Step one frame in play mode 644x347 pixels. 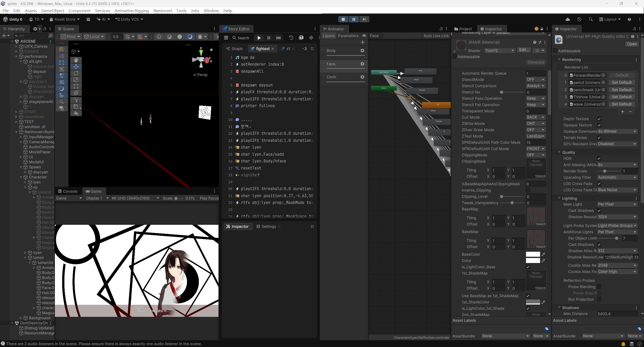point(364,19)
